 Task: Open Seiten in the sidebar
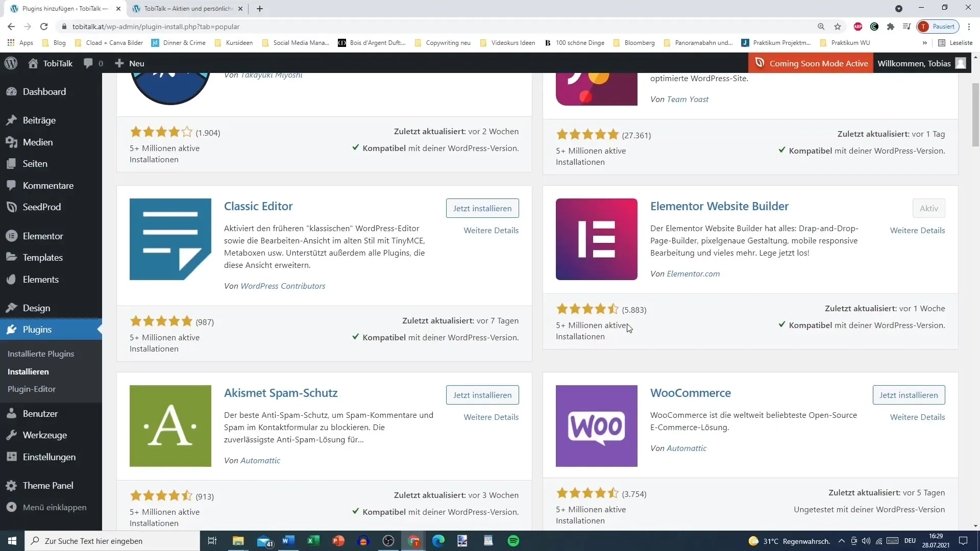pos(35,164)
